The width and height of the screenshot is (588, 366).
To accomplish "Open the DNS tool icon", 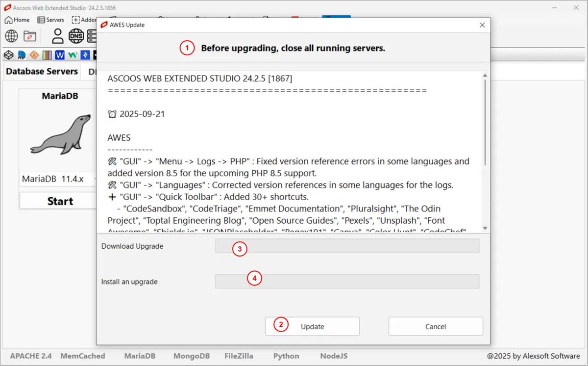I will (x=76, y=36).
